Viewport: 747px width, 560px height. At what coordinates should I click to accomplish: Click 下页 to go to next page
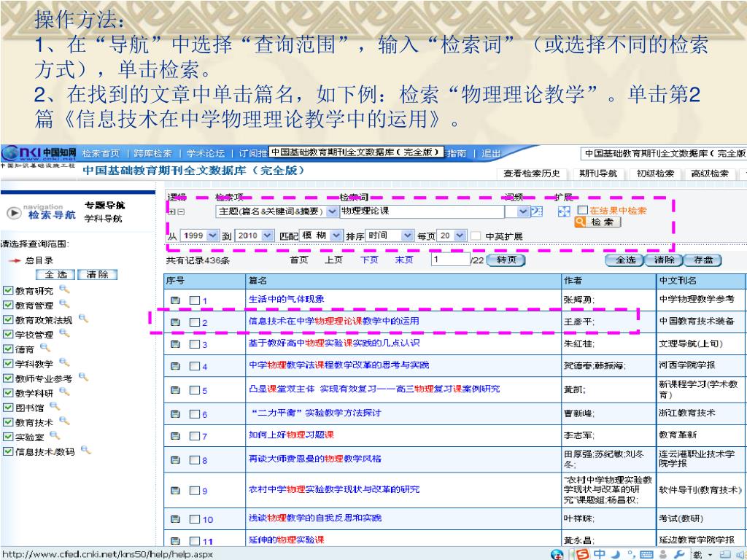pos(369,260)
